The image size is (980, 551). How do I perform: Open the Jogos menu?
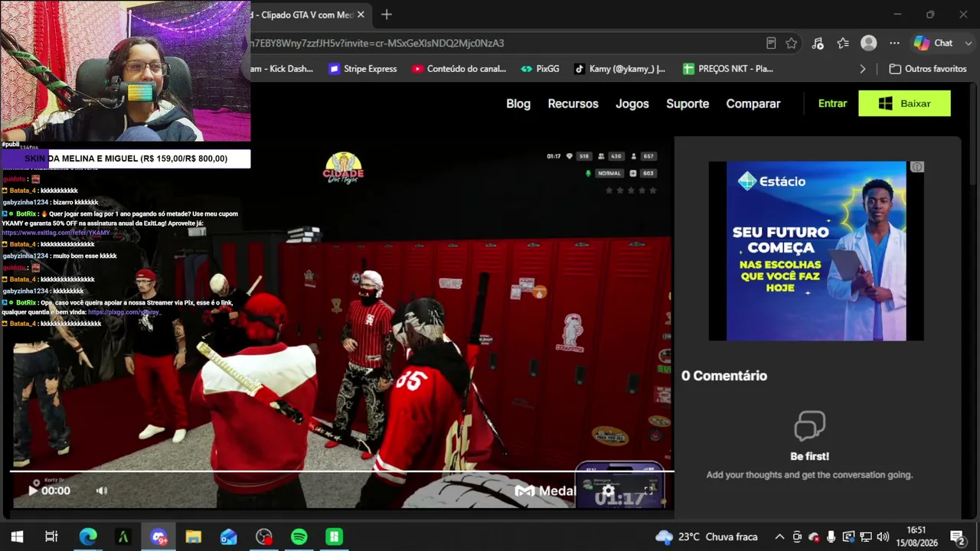click(x=632, y=103)
